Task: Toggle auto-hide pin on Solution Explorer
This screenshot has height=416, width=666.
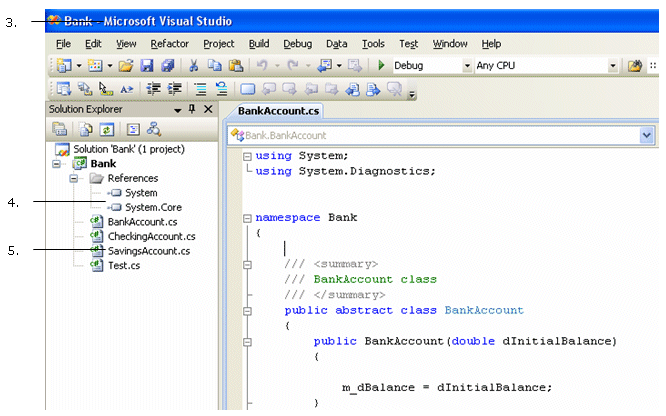Action: (x=192, y=109)
